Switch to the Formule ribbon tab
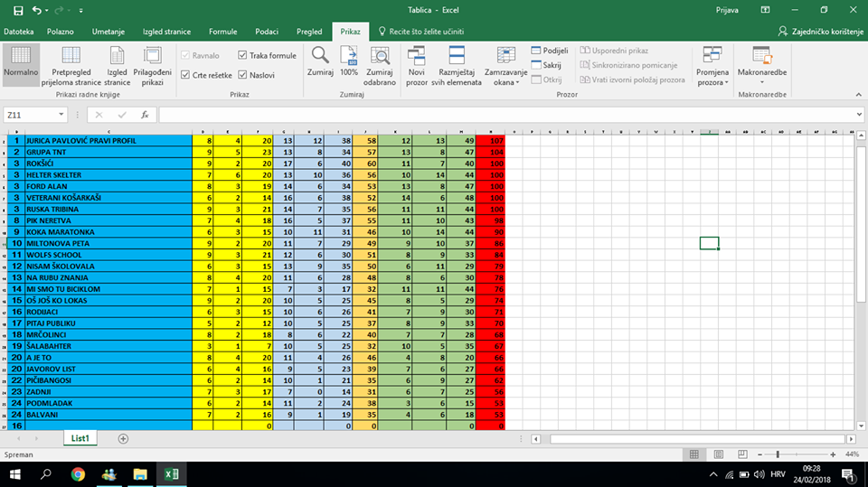The image size is (868, 487). coord(222,32)
